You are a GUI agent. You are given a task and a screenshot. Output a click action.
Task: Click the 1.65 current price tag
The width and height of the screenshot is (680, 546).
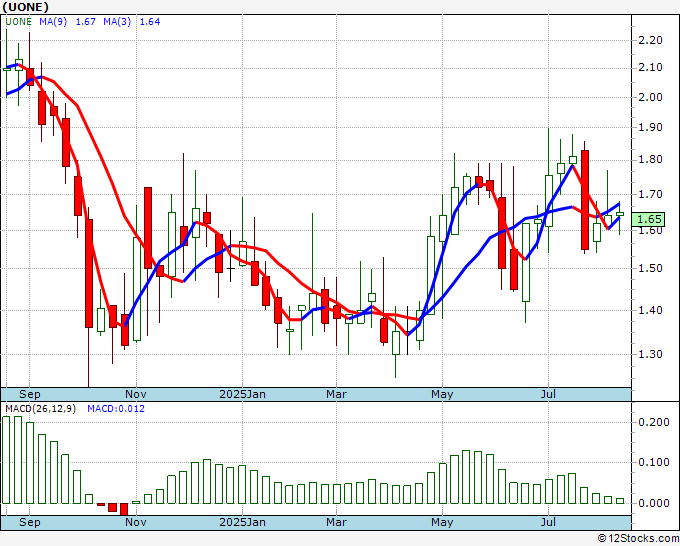[650, 219]
